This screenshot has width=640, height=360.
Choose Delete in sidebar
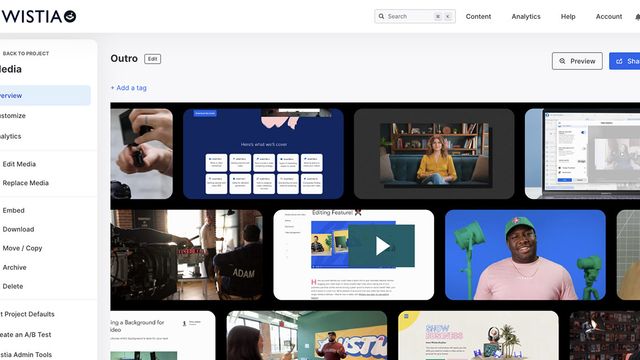[13, 286]
